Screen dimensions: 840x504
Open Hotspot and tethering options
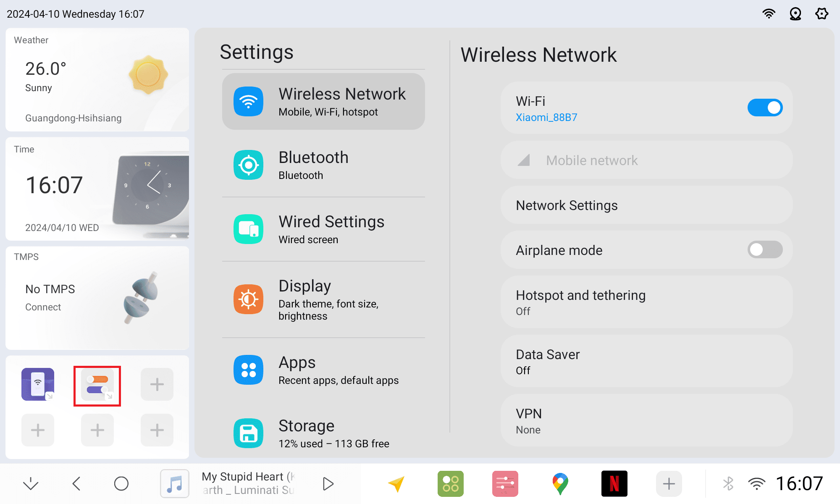click(x=646, y=302)
